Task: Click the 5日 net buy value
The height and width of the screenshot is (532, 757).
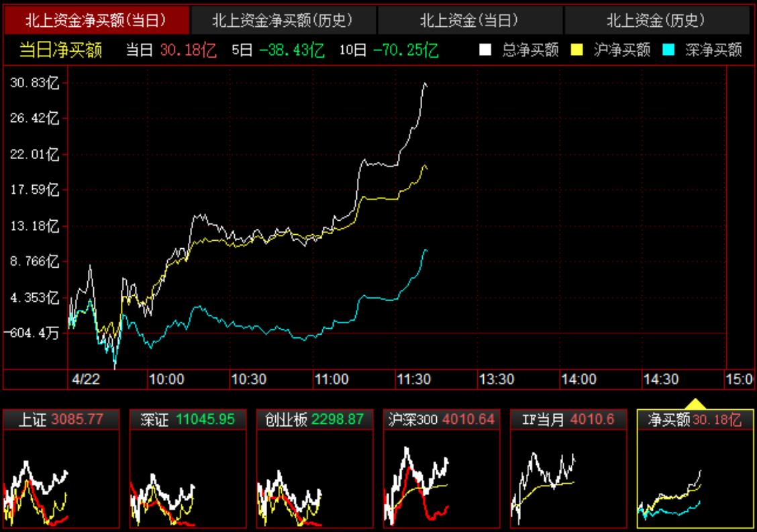Action: [292, 50]
